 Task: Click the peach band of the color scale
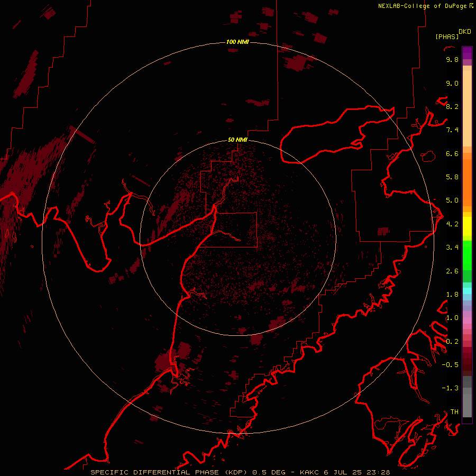(x=467, y=108)
